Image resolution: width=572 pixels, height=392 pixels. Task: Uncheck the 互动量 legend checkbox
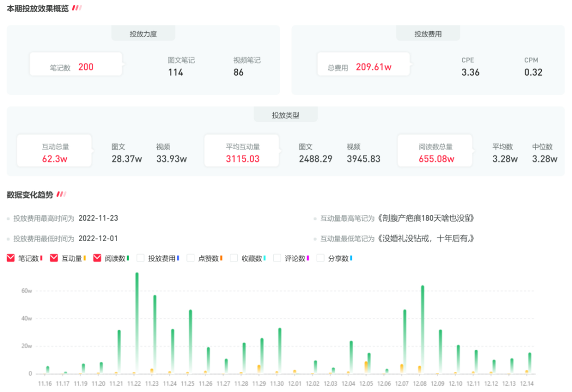click(x=54, y=258)
